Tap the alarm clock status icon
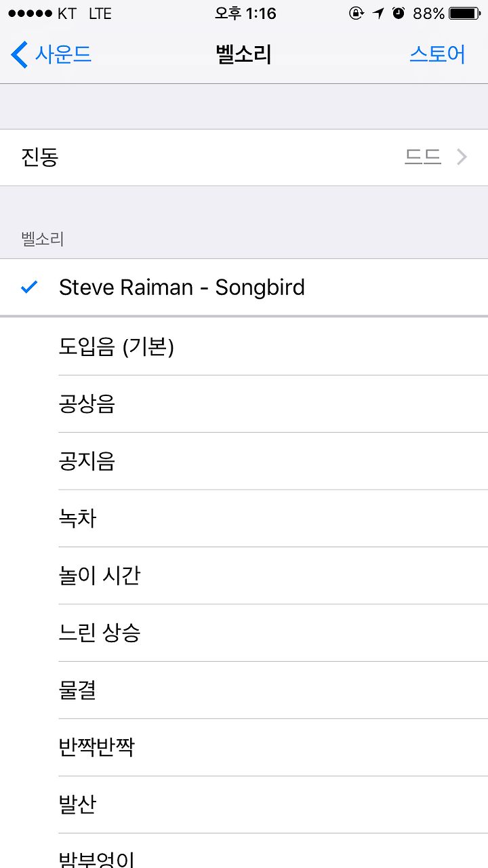488x868 pixels. tap(399, 14)
